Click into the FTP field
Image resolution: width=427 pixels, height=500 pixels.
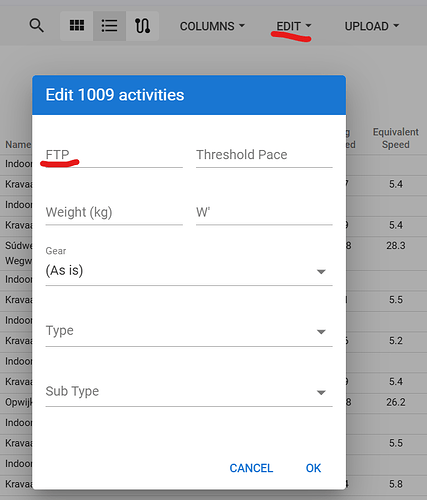(x=114, y=155)
